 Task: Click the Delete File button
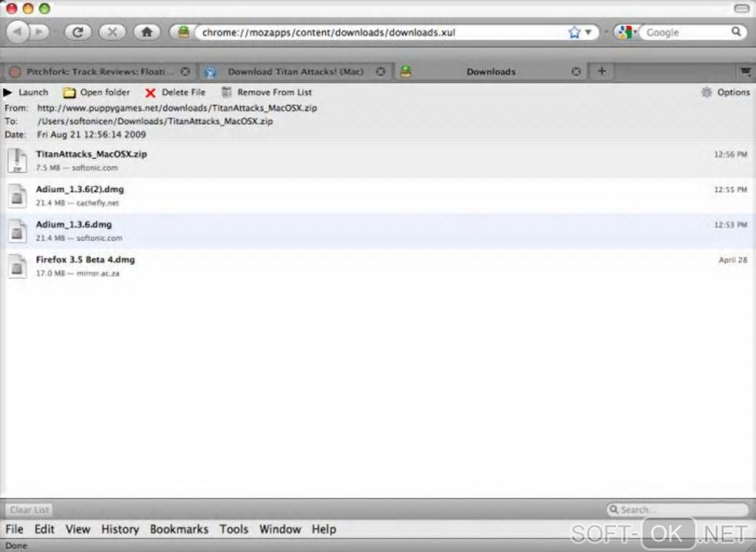point(176,92)
